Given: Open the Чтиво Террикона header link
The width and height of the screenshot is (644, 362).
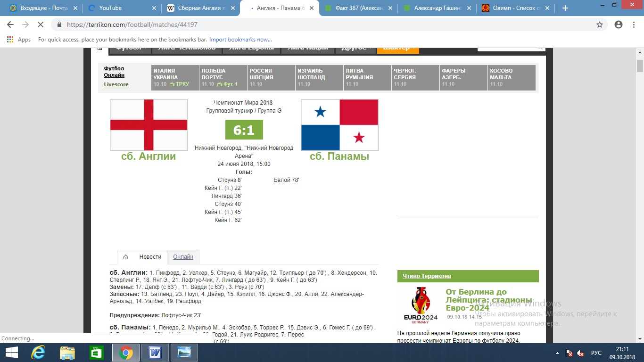Looking at the screenshot, I should [x=427, y=276].
